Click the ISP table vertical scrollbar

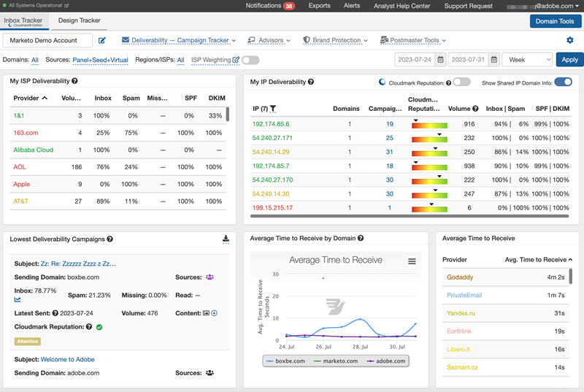pos(228,114)
